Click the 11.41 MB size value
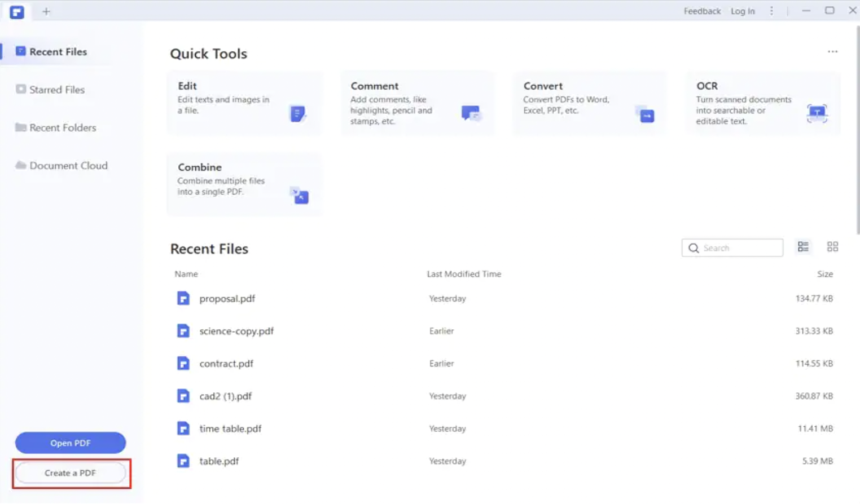The width and height of the screenshot is (860, 504). click(815, 428)
